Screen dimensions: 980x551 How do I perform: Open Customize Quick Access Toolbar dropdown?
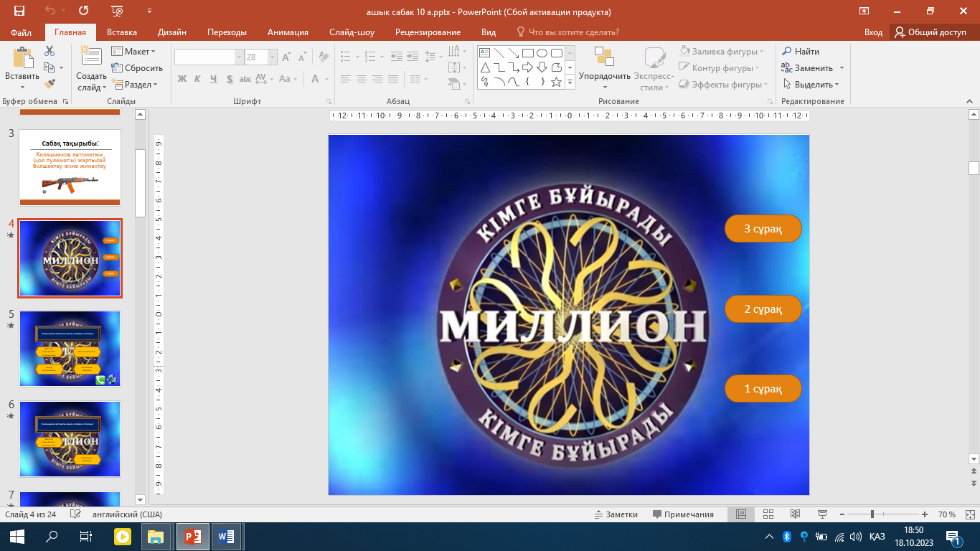pyautogui.click(x=149, y=11)
